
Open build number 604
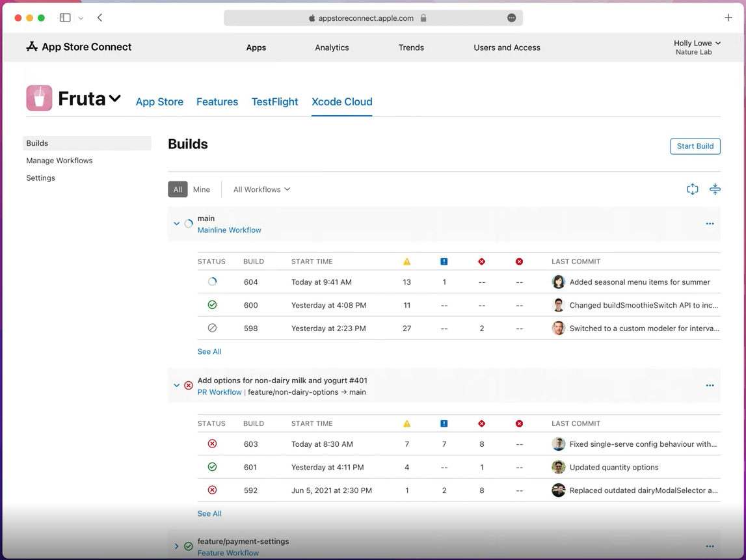pos(251,282)
